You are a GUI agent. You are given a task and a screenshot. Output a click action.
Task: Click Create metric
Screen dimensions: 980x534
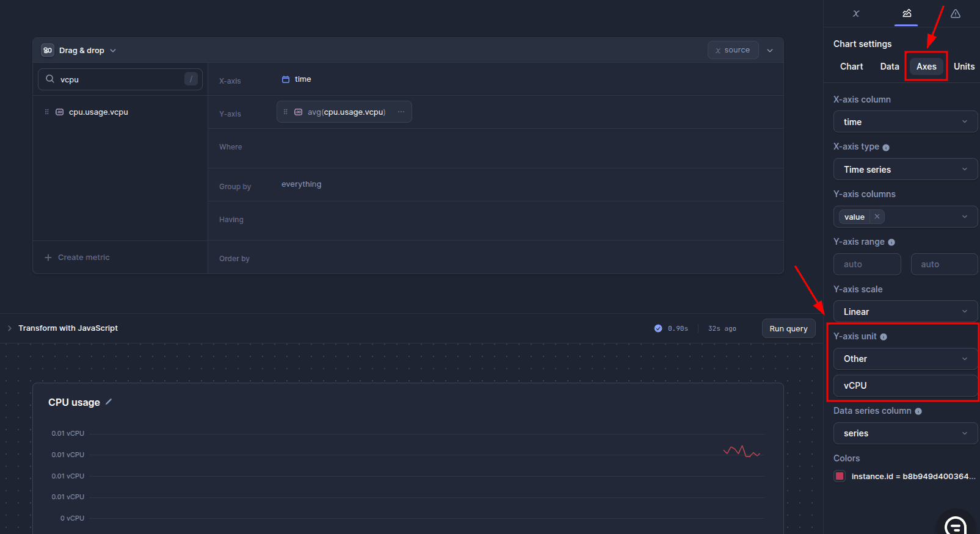pyautogui.click(x=78, y=258)
